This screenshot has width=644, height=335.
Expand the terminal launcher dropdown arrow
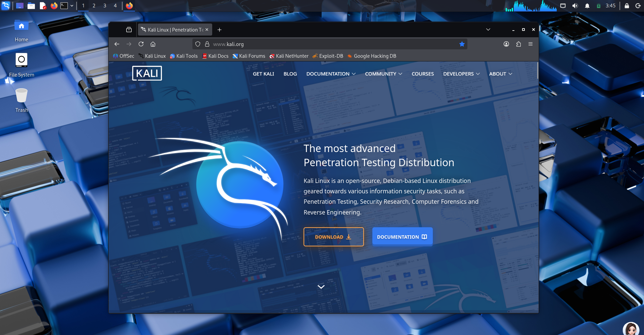[x=72, y=6]
